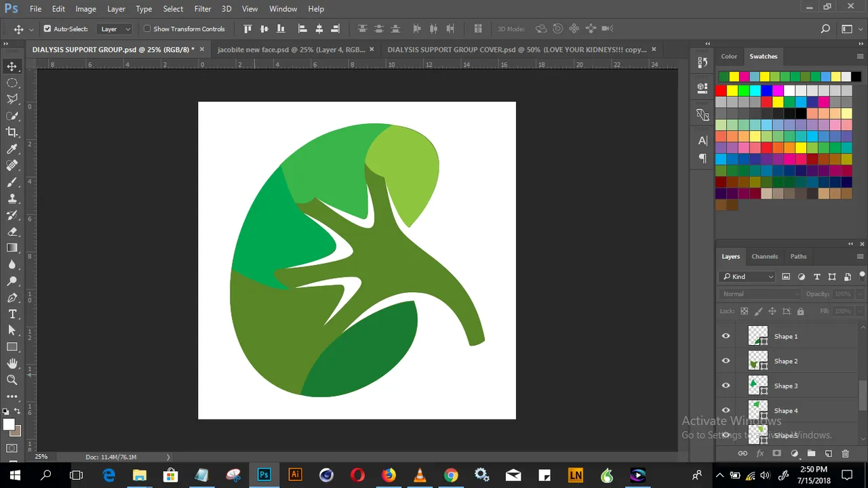Open the Normal blend mode dropdown
This screenshot has height=488, width=868.
760,294
